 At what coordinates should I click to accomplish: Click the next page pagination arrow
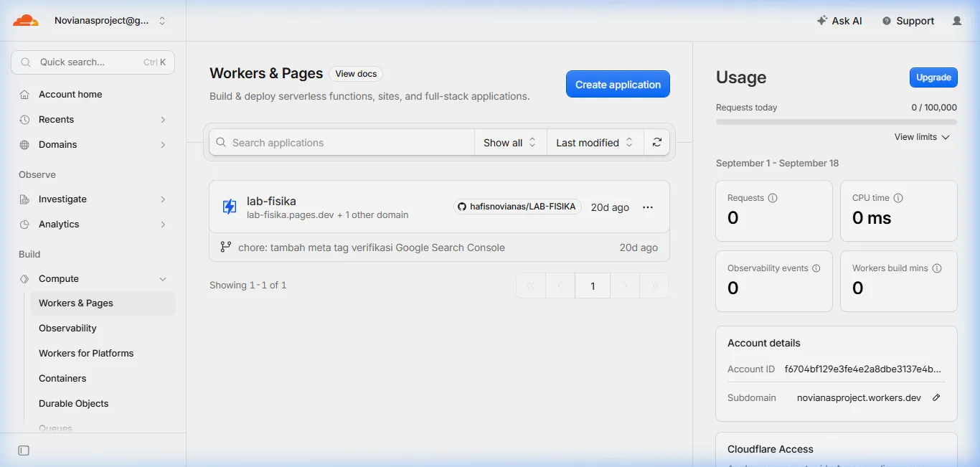[625, 286]
